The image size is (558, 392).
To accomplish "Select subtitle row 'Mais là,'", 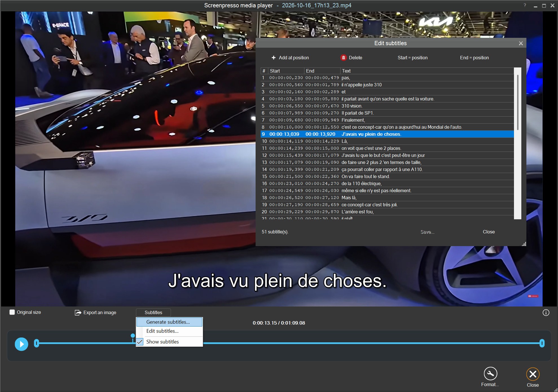I will [387, 198].
